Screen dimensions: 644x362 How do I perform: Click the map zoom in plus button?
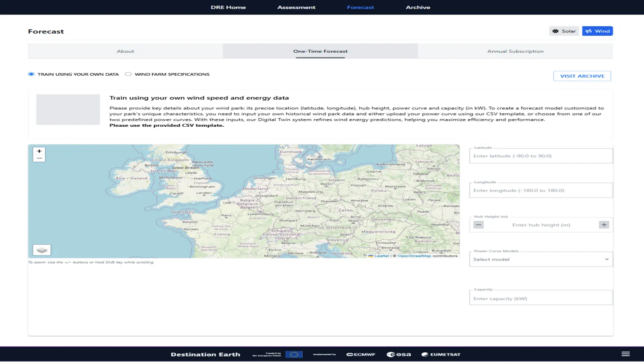[39, 151]
